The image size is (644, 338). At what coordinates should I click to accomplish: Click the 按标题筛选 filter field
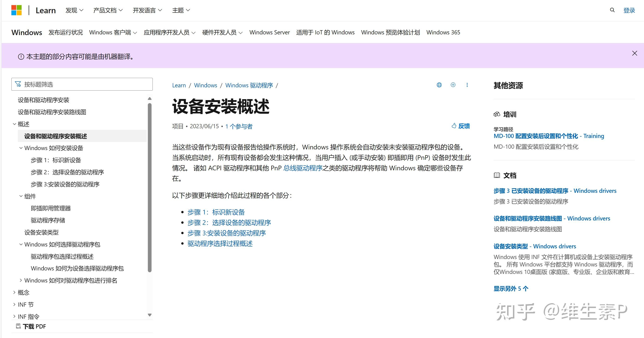[x=82, y=84]
